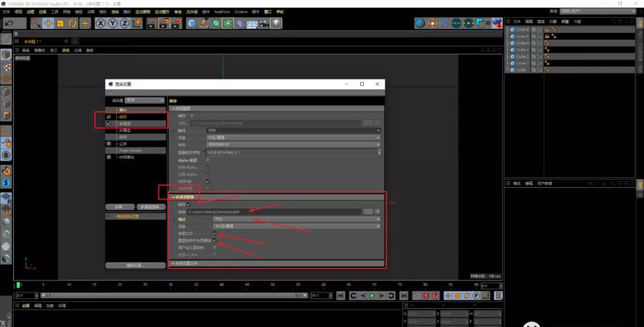The image size is (644, 327).
Task: Select the Move tool icon
Action: pos(48,23)
